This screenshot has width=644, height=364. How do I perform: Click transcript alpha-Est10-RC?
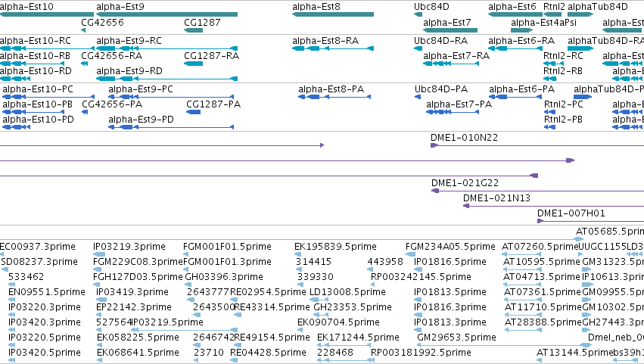coord(36,41)
